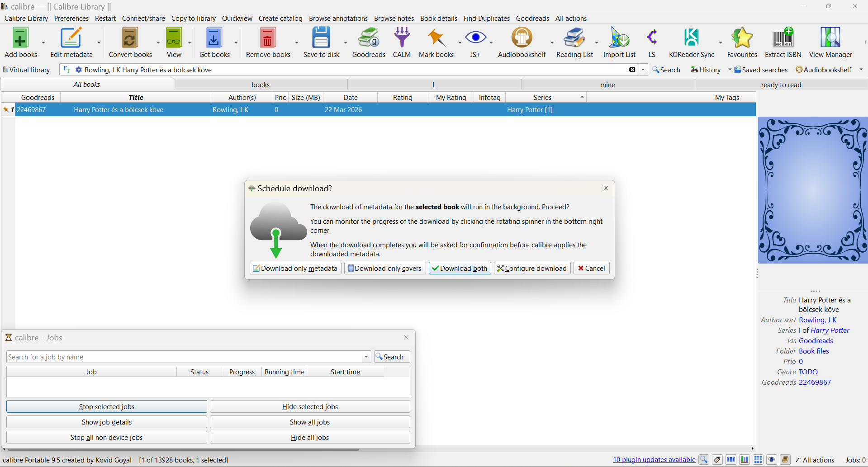Click Stop selected jobs button
868x467 pixels.
[107, 406]
